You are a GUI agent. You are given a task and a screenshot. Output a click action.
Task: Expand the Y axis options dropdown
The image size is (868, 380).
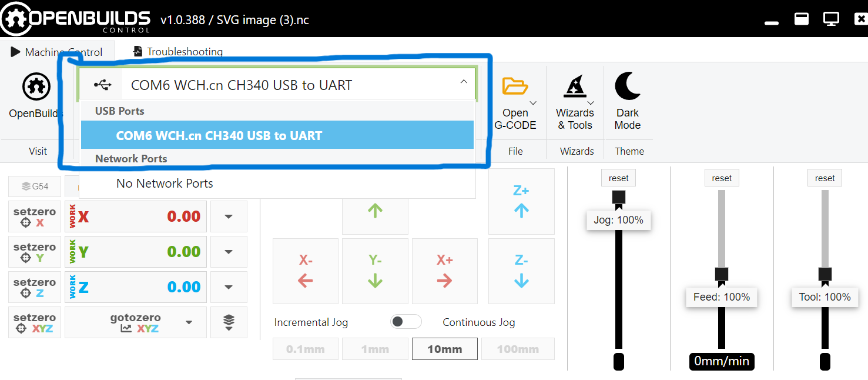229,252
